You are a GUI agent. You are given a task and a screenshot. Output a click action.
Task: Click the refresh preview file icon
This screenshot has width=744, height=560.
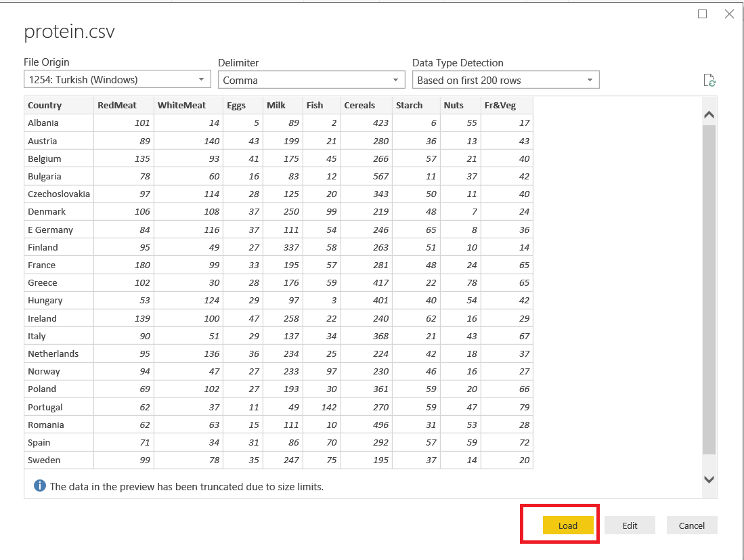click(x=709, y=81)
